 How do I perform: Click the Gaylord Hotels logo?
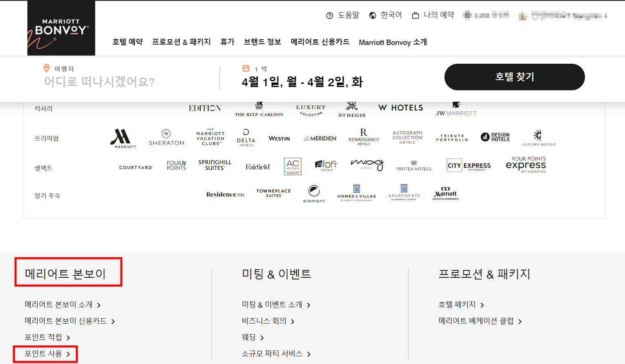pyautogui.click(x=539, y=138)
